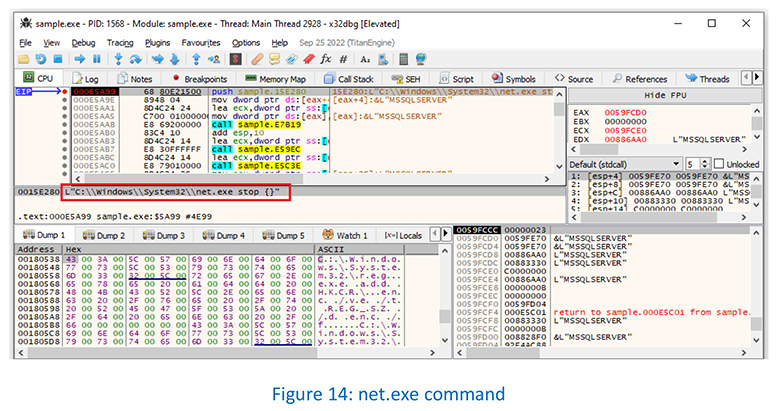Switch to the Dump 2 tab
The image size is (777, 411).
(104, 235)
